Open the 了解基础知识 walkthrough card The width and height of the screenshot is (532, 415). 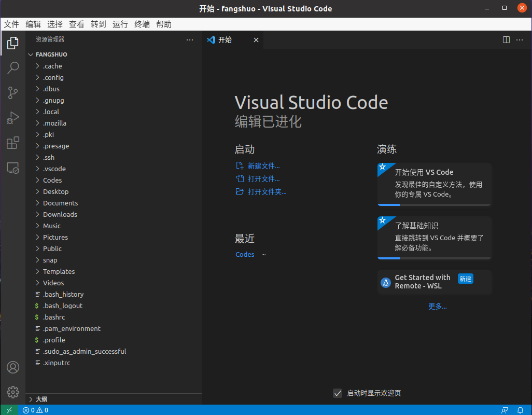[435, 238]
